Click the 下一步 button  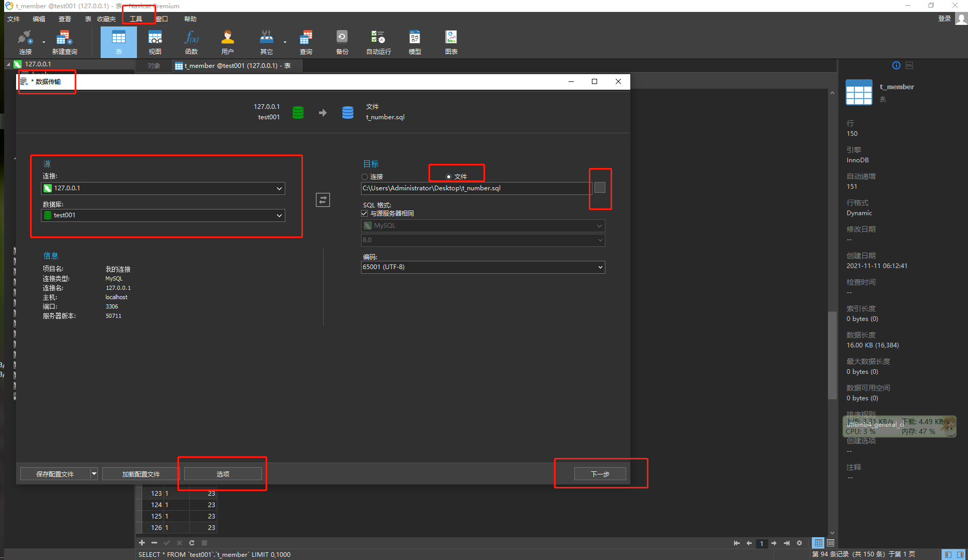click(x=600, y=474)
